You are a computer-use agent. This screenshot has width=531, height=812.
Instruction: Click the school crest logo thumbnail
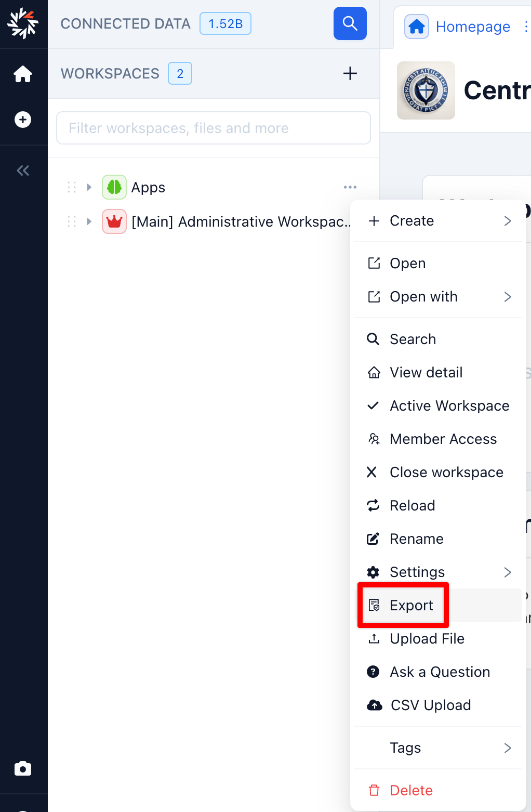pyautogui.click(x=426, y=90)
